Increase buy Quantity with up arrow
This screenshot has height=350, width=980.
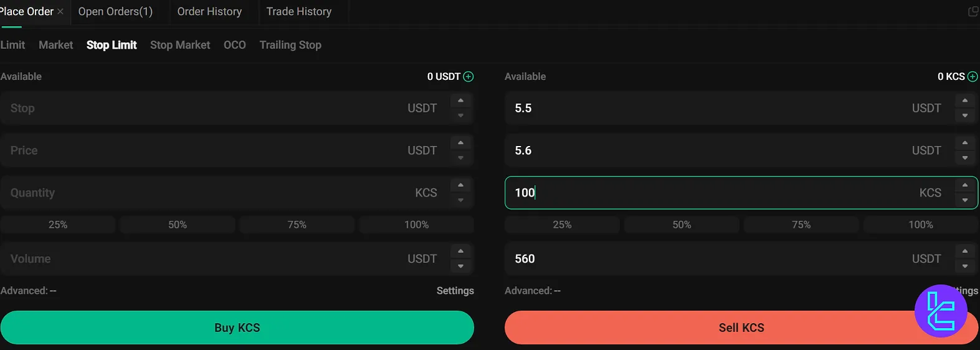[x=461, y=185]
